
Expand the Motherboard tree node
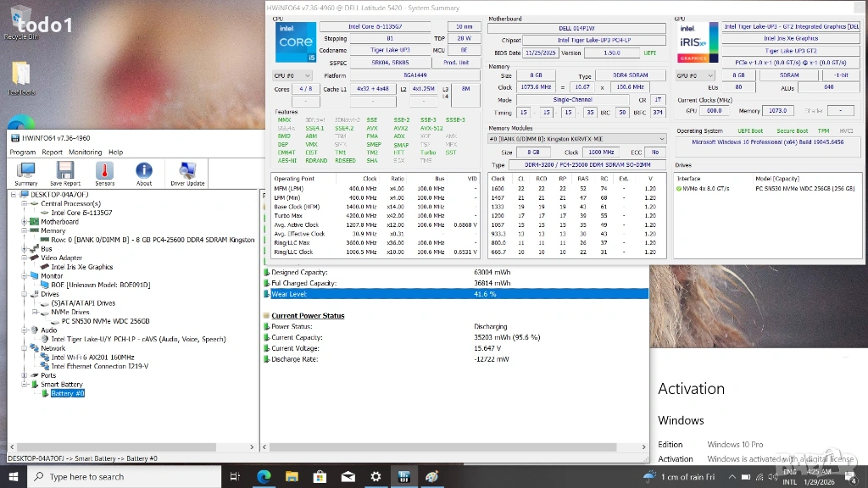click(23, 221)
